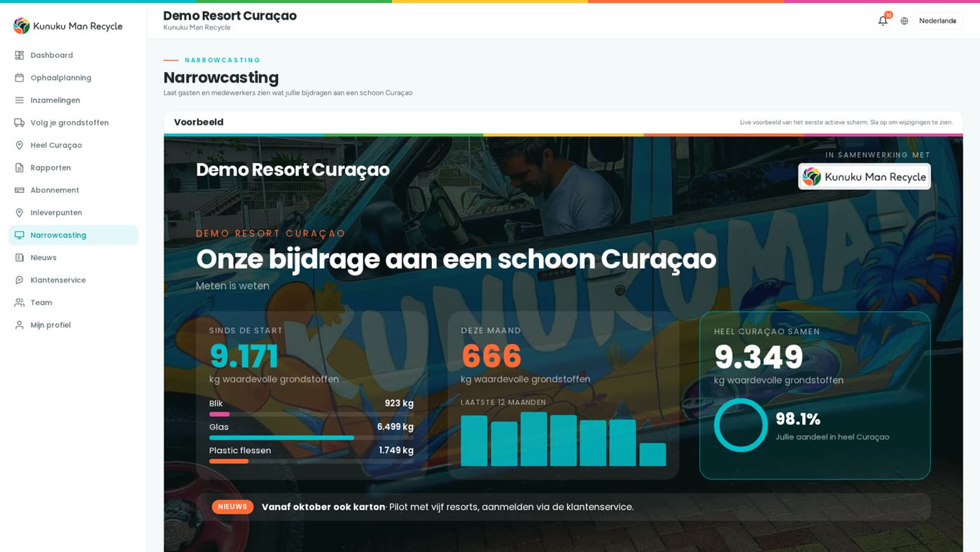Click the Blik progress bar
The image size is (980, 552).
coord(311,414)
